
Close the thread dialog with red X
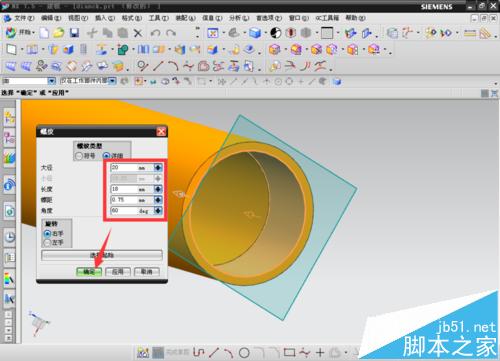161,132
